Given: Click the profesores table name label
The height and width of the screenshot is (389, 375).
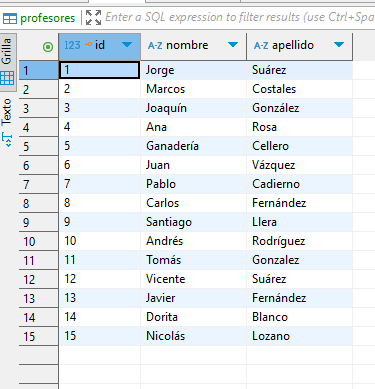Looking at the screenshot, I should (48, 18).
